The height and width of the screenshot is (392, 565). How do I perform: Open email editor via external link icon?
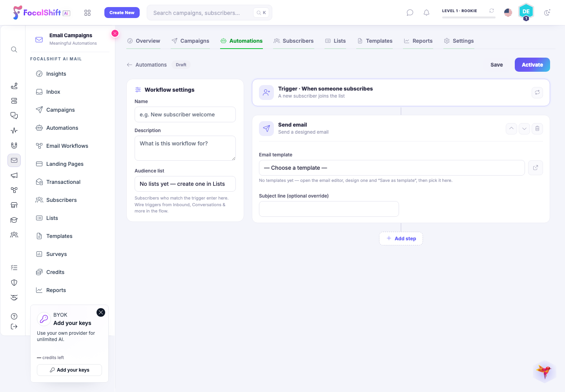tap(536, 168)
